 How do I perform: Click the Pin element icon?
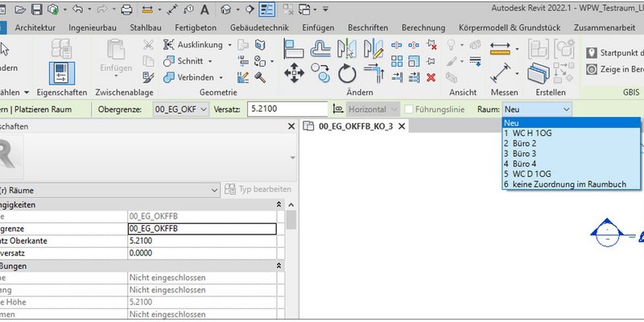point(431,62)
